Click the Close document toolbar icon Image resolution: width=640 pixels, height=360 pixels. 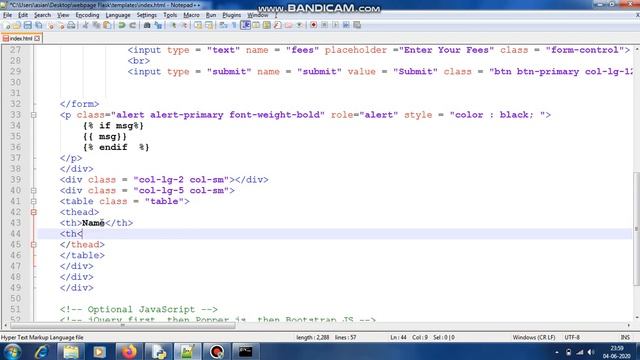point(50,25)
